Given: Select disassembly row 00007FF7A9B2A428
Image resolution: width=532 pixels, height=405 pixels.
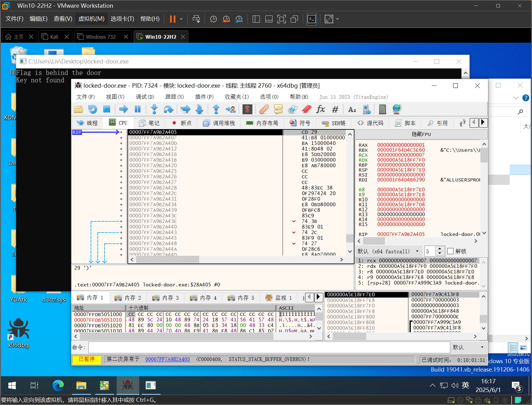Looking at the screenshot, I should tap(237, 188).
